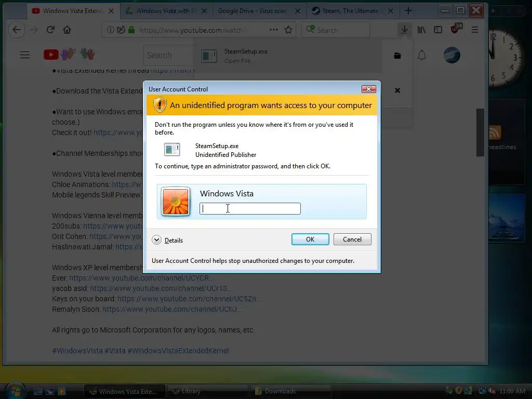Open page actions three-dot menu
This screenshot has width=532, height=399.
tap(273, 30)
